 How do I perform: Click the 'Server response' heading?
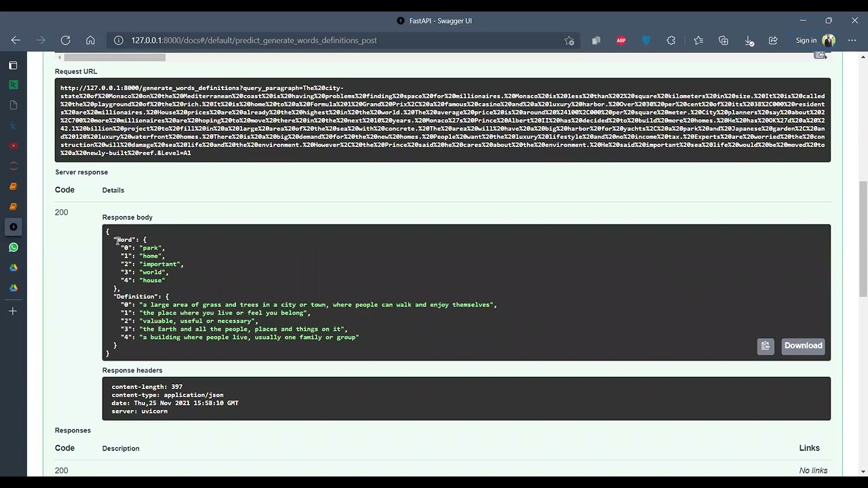81,172
